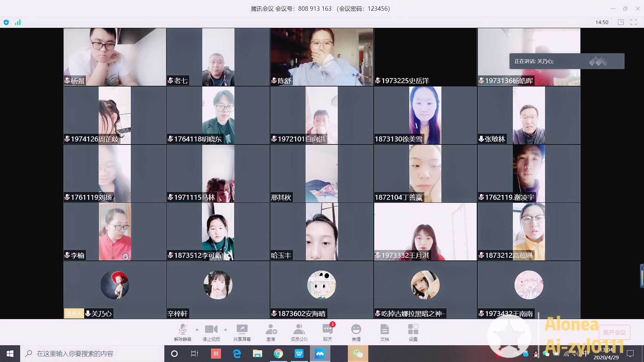Viewport: 644px width, 362px height.
Task: Expand video options arrow beside camera
Action: pos(225,329)
